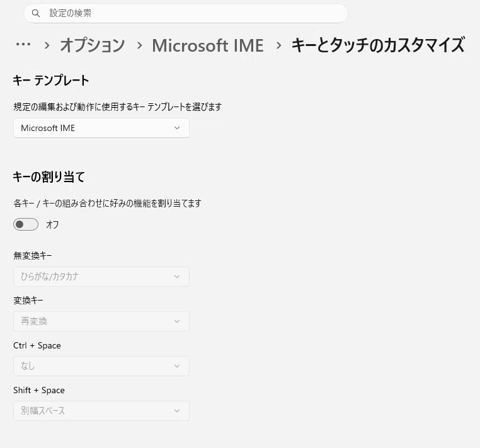480x448 pixels.
Task: Click the 変換キー label
Action: coord(28,300)
